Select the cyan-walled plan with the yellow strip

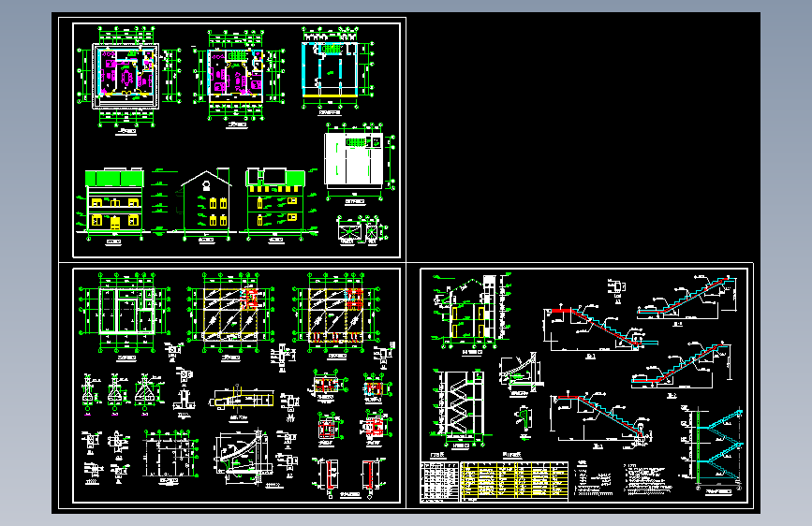tap(331, 70)
